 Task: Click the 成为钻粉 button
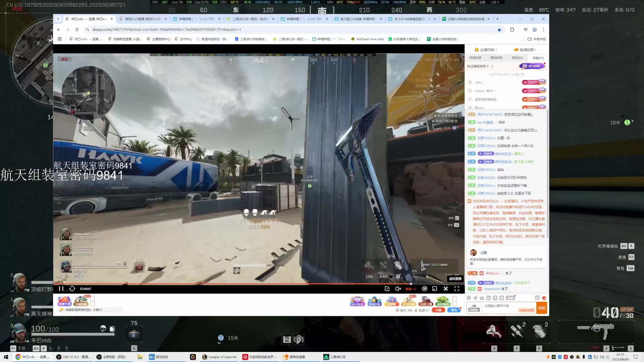tap(532, 66)
